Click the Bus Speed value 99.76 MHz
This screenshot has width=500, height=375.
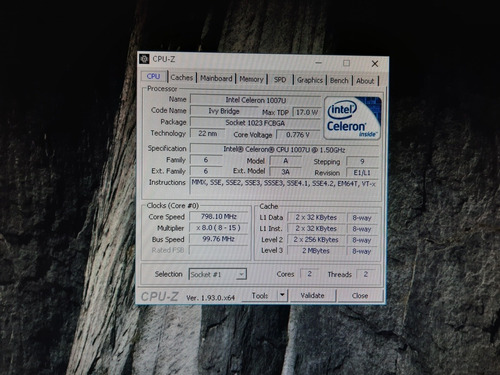click(x=219, y=239)
